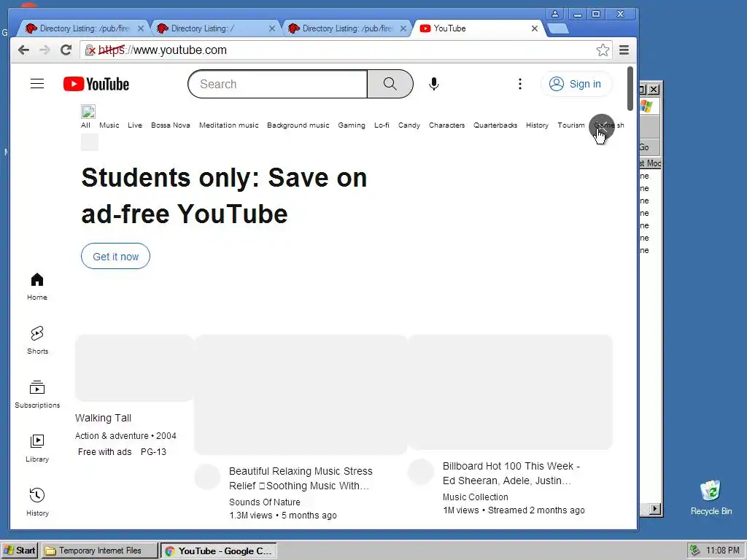Open Sounds Of Nature channel link
Image resolution: width=747 pixels, height=560 pixels.
(x=265, y=502)
